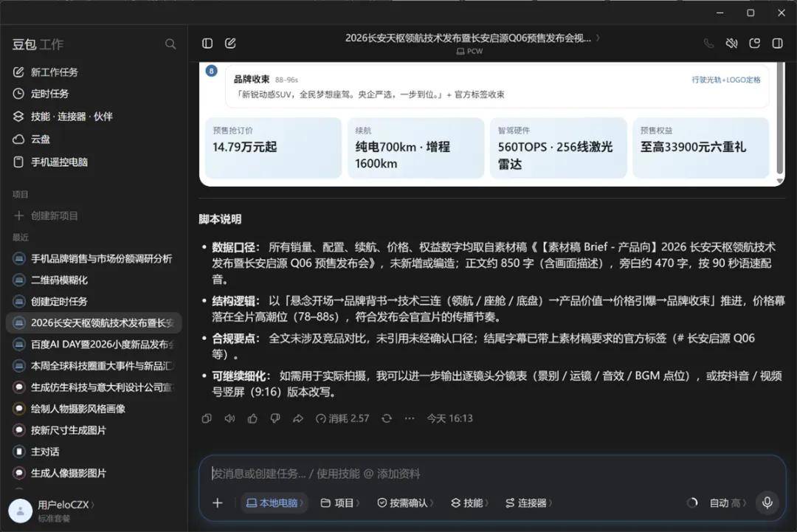This screenshot has height=532, width=797.
Task: Click 创建新项目 in the sidebar
Action: point(94,215)
